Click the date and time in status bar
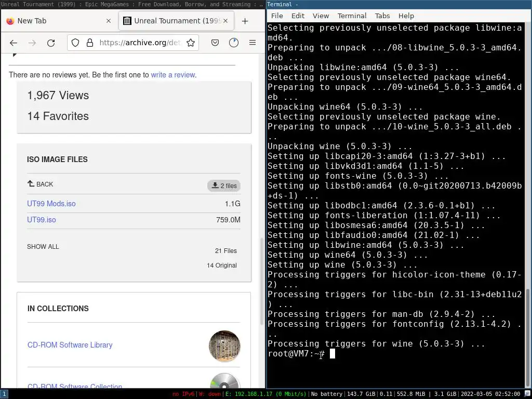 coord(490,394)
